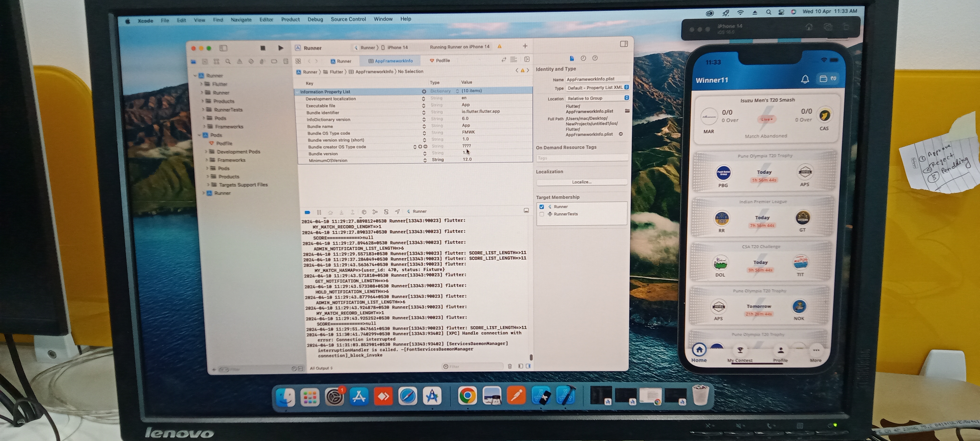Open the Find navigator magnifier icon
The height and width of the screenshot is (441, 980).
228,62
